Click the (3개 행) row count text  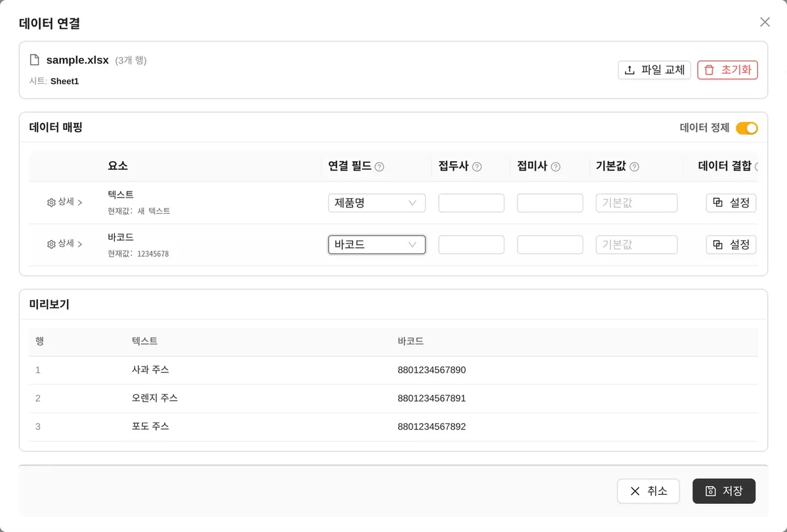click(x=131, y=60)
